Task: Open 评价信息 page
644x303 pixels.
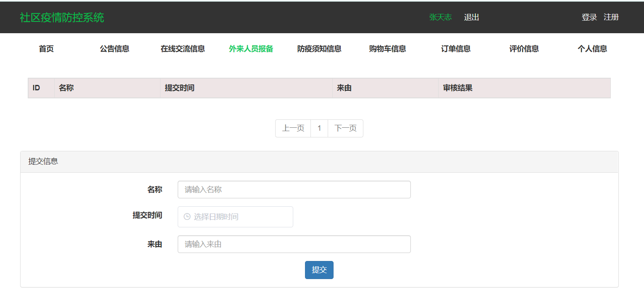Action: point(524,49)
